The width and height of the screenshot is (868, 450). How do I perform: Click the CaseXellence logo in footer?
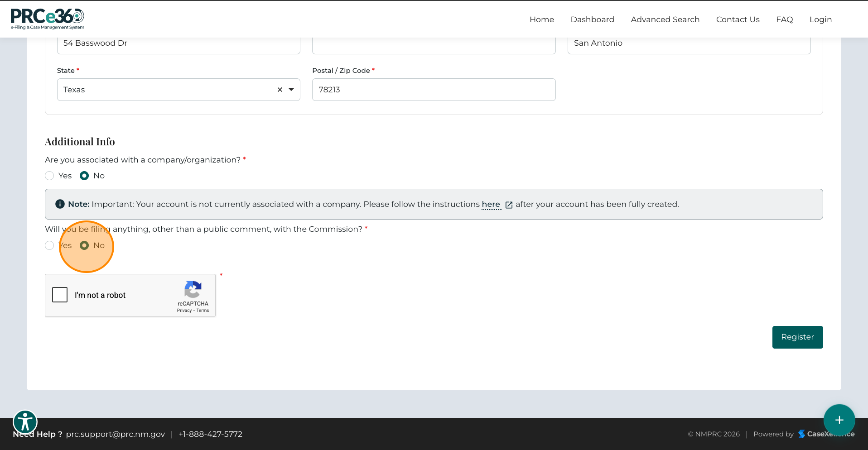[826, 434]
